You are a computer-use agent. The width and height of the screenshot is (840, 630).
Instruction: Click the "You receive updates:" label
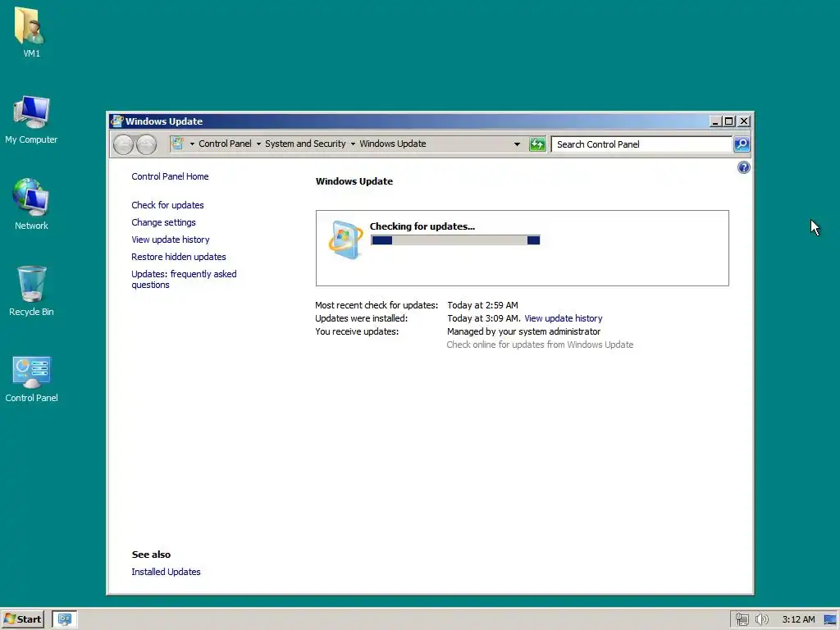click(x=357, y=331)
